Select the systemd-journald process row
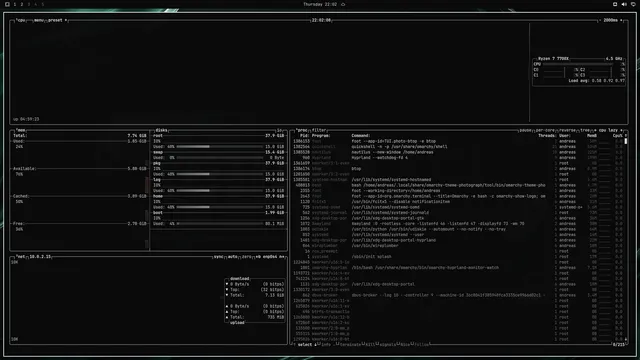 click(x=457, y=213)
